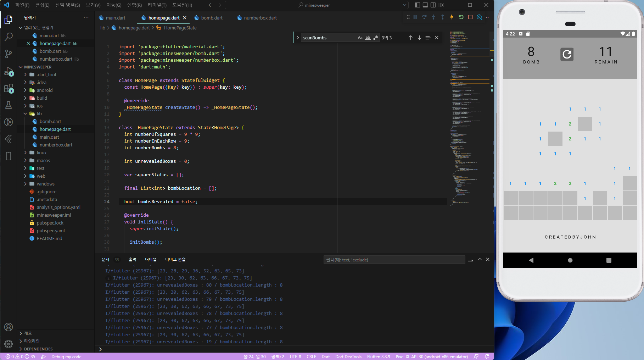Open the 터미널 panel tab
This screenshot has width=644, height=360.
tap(151, 260)
